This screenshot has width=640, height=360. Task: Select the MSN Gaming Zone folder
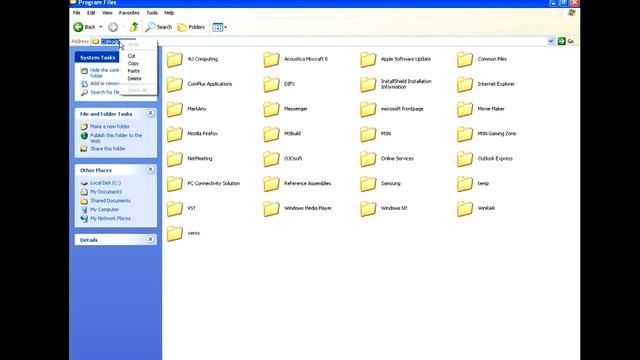487,134
